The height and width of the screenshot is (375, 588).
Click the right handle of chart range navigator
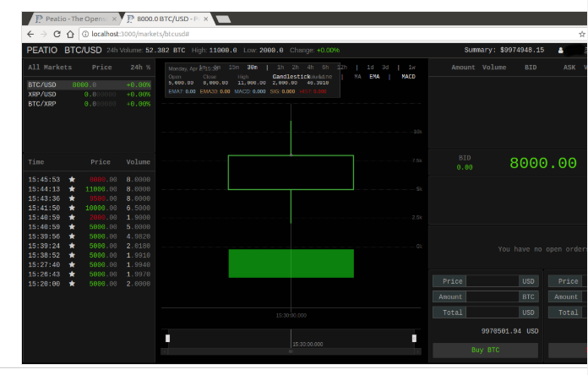click(x=414, y=339)
